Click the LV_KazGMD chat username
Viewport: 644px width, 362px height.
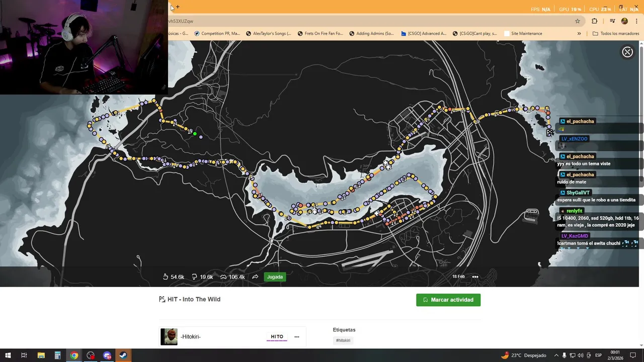point(575,236)
